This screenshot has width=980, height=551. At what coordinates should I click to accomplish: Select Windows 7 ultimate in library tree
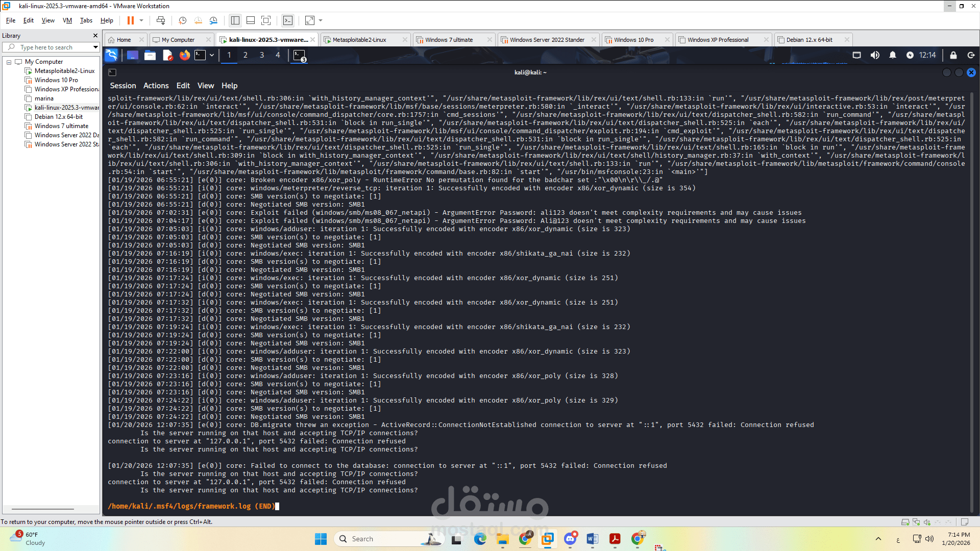click(x=61, y=126)
